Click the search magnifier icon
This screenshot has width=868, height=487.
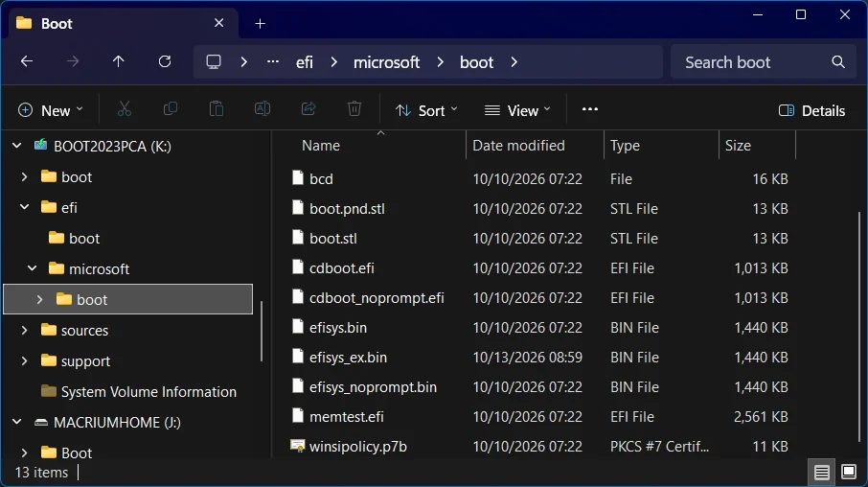point(838,62)
